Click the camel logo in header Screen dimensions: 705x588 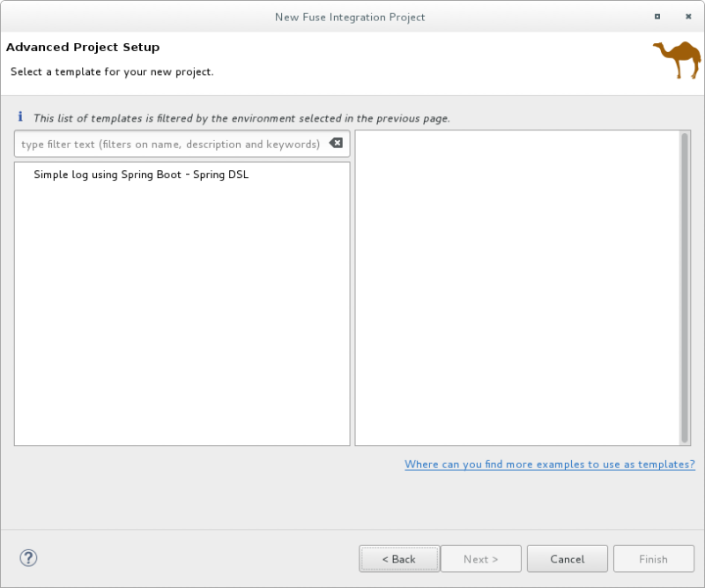676,59
